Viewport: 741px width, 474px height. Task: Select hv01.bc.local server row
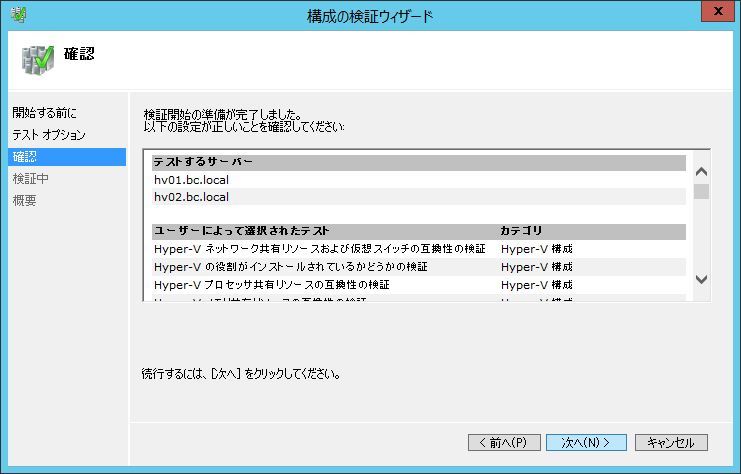pos(419,180)
